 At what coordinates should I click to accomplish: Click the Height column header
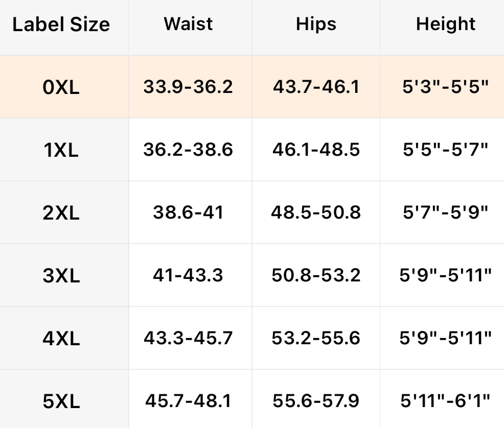(x=446, y=24)
